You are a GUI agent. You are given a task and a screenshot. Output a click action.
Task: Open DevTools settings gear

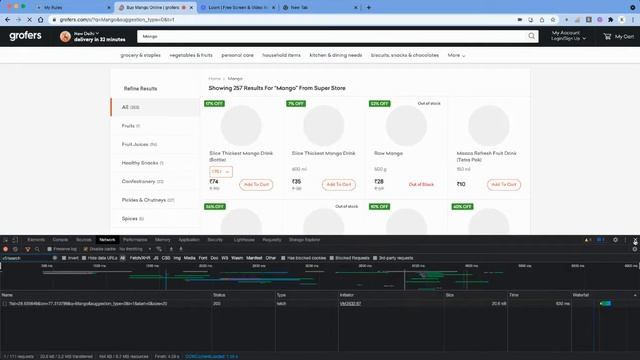615,240
